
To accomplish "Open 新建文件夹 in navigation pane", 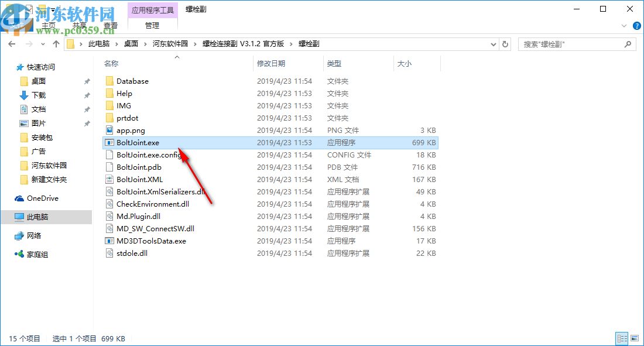I will [49, 180].
